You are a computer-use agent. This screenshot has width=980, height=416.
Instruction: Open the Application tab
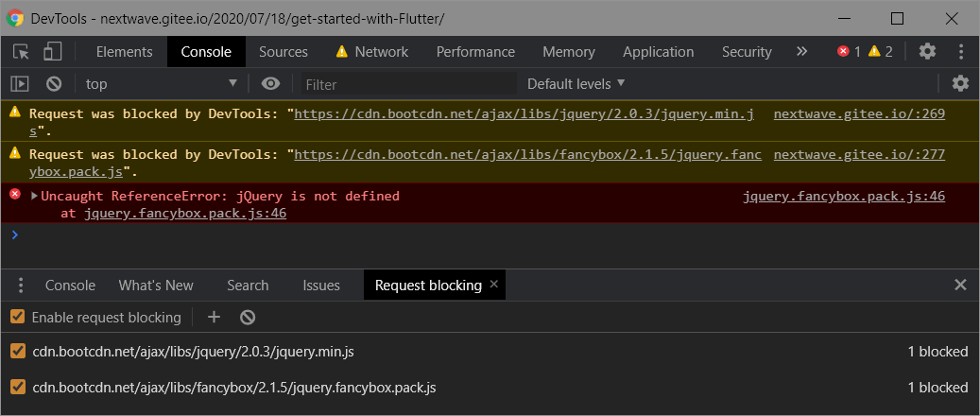tap(658, 52)
